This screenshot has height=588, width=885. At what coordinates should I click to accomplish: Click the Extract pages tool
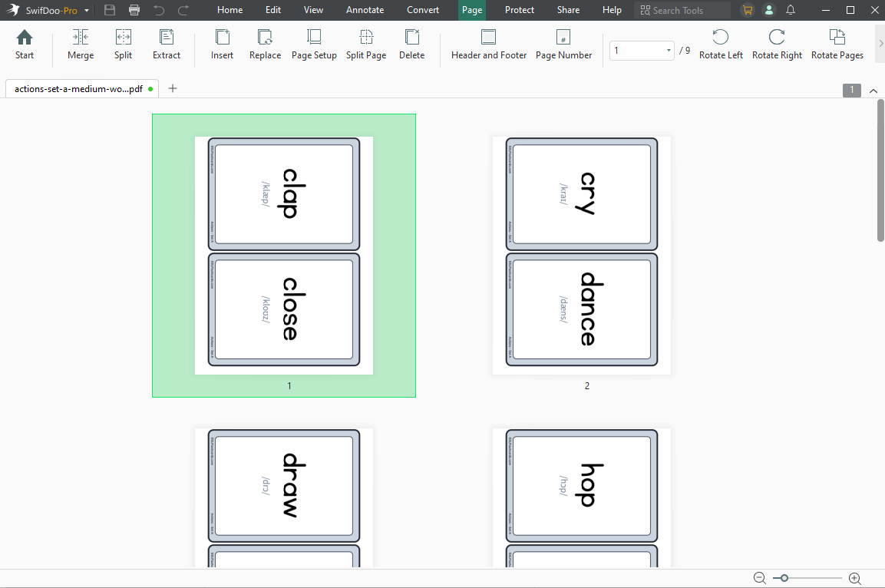point(167,45)
